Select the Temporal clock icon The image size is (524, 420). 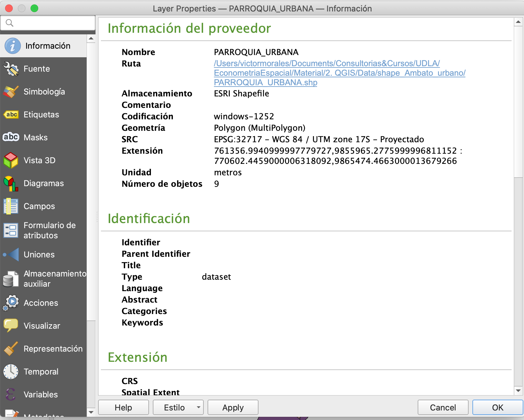(x=11, y=372)
